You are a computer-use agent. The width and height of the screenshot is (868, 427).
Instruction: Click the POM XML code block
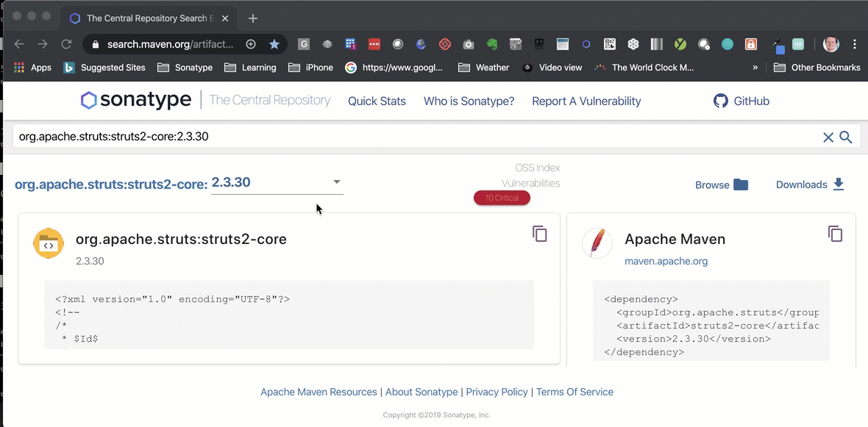coord(289,314)
